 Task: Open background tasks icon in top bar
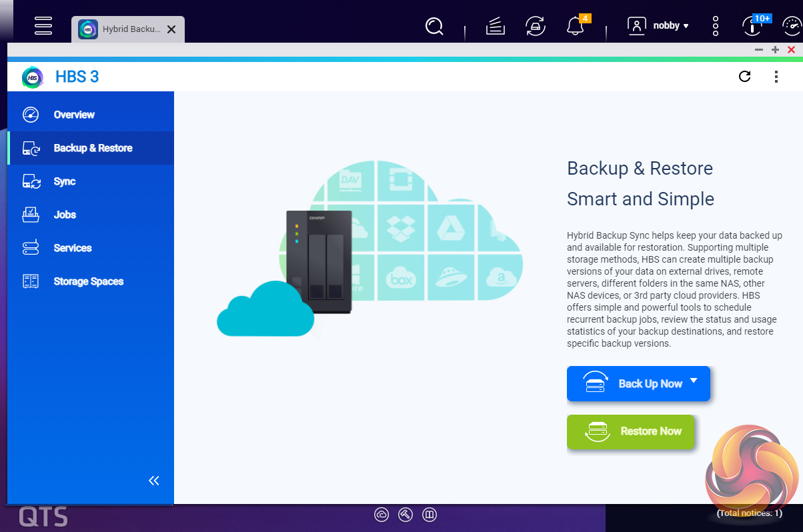click(x=495, y=26)
